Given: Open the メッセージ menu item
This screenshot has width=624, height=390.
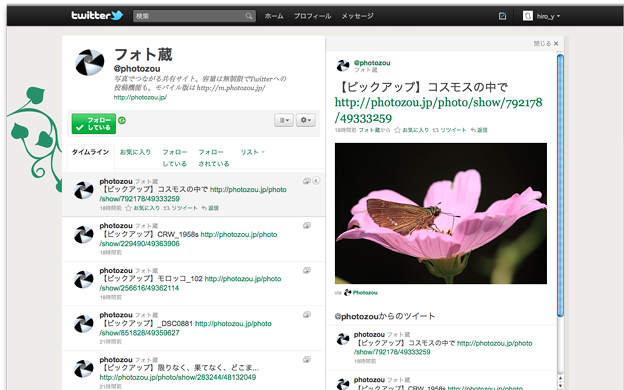Looking at the screenshot, I should (357, 16).
